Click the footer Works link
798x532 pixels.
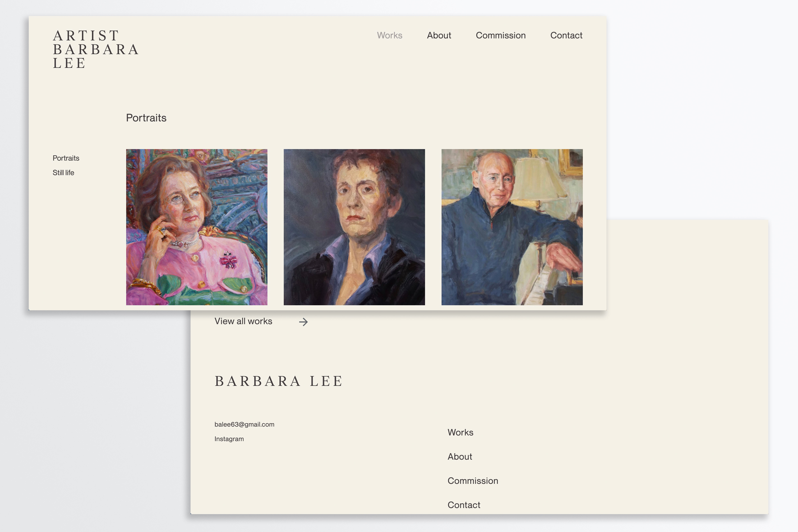tap(460, 432)
